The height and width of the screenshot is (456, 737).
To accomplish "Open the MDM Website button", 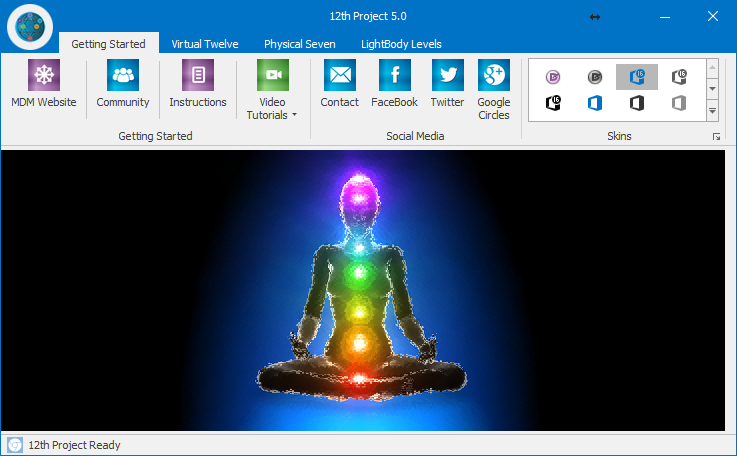I will (44, 85).
